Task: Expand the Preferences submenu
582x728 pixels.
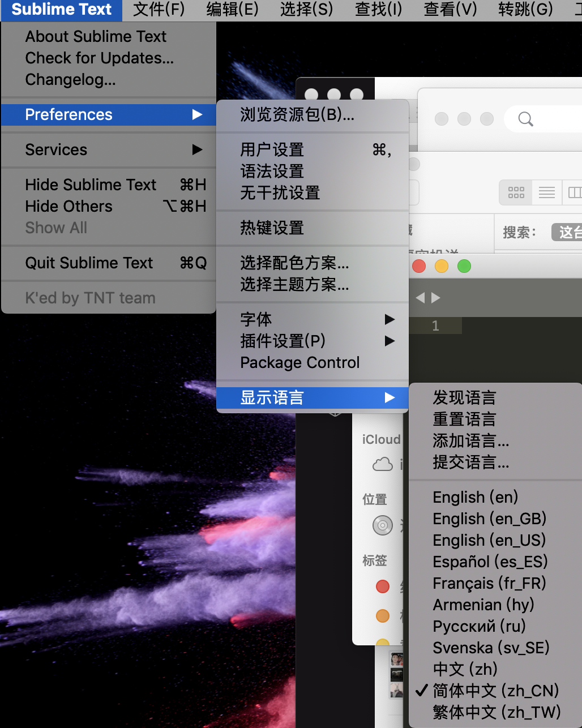Action: click(x=109, y=114)
